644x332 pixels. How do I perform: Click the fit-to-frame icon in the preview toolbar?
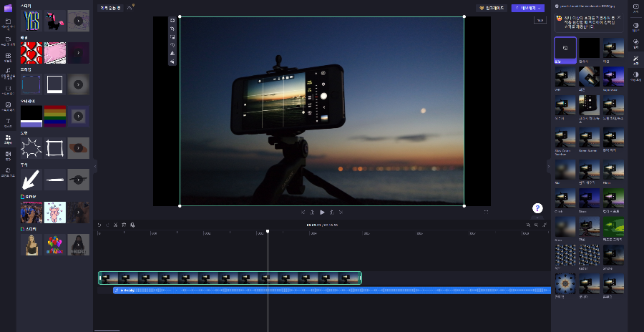[x=172, y=20]
